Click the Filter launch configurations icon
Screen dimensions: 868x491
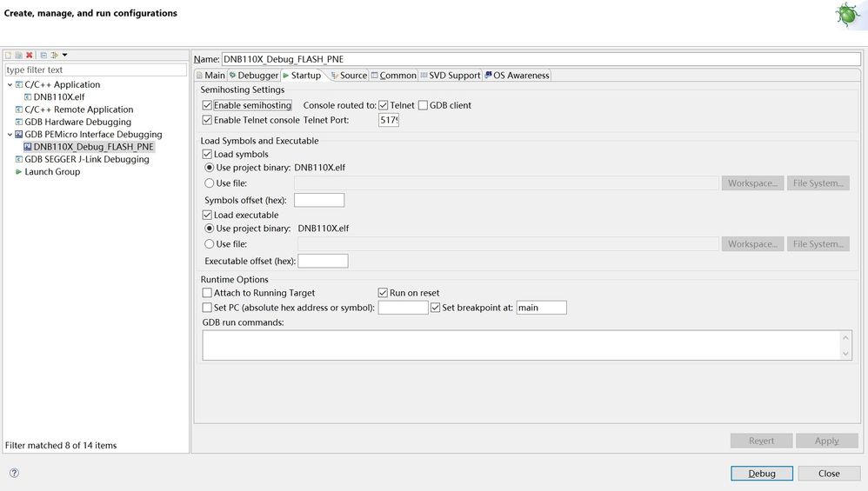coord(54,55)
